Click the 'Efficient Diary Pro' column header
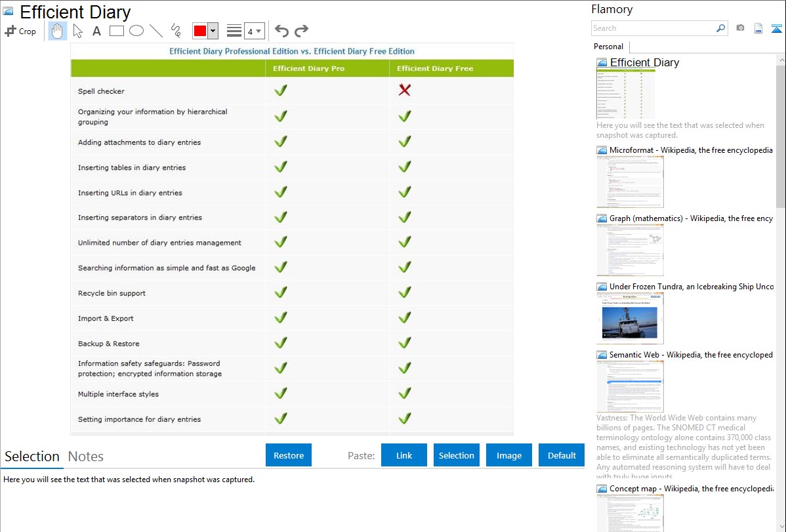Viewport: 786px width, 532px height. (309, 68)
